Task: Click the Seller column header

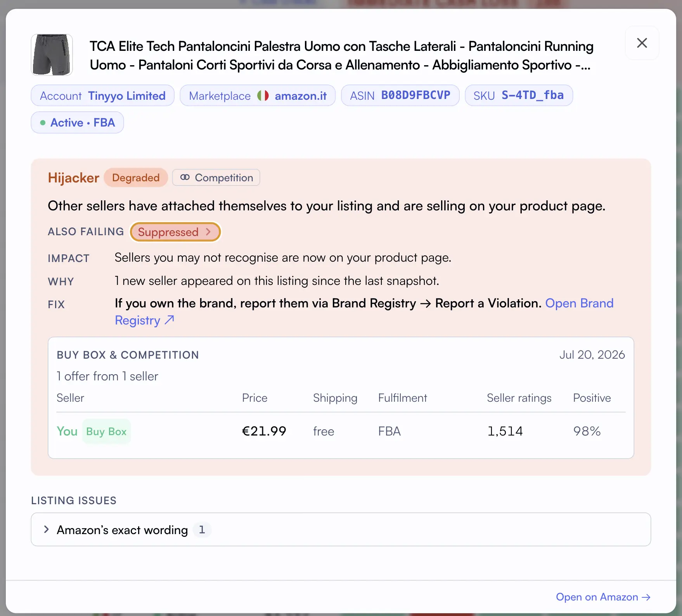Action: 70,398
